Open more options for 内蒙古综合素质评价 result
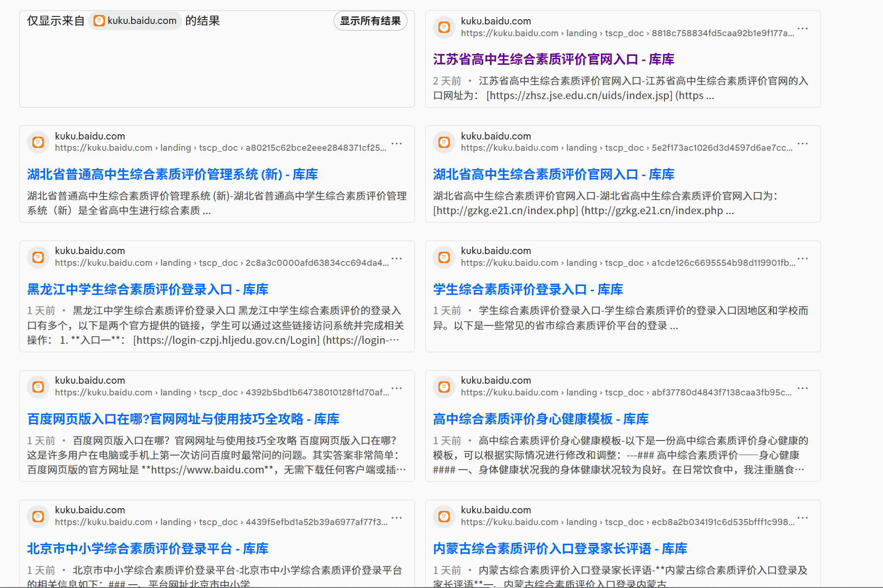Image resolution: width=883 pixels, height=588 pixels. click(x=803, y=518)
